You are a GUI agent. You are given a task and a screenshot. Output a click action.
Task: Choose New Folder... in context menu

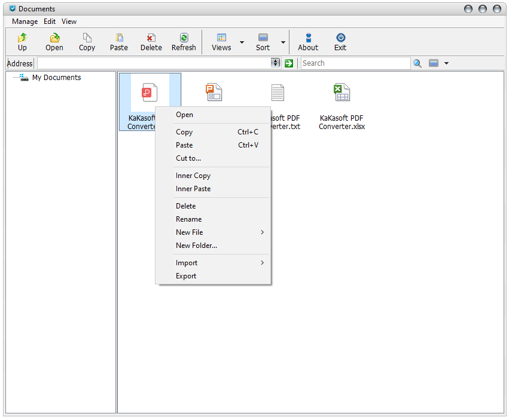pos(214,246)
